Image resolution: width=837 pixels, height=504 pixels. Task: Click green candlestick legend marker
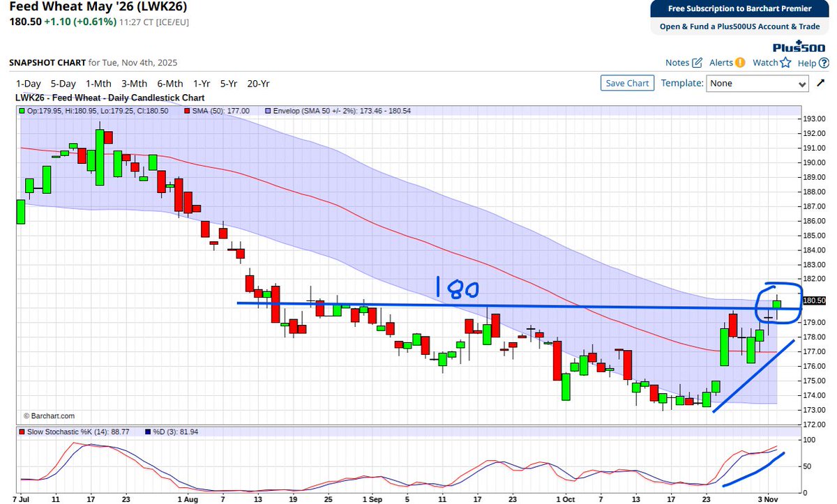tap(23, 110)
